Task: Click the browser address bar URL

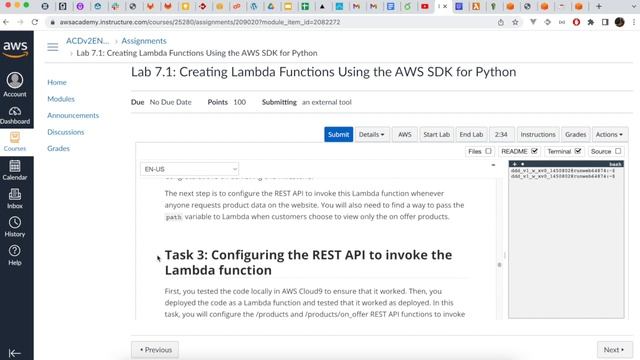Action: point(200,22)
